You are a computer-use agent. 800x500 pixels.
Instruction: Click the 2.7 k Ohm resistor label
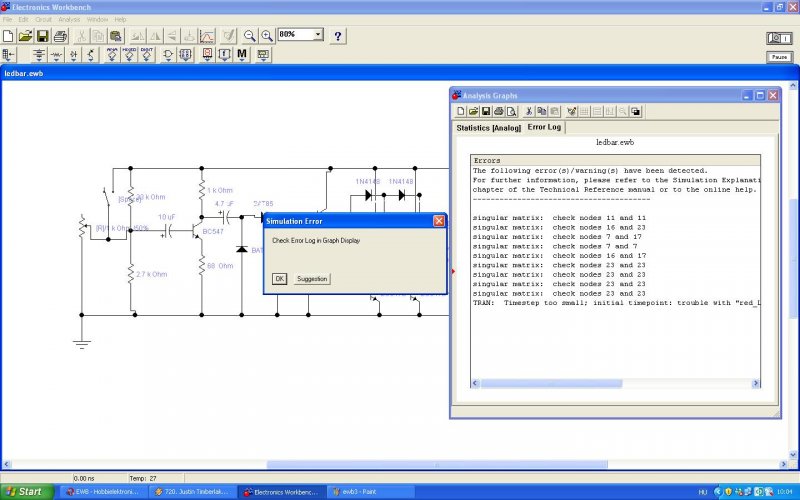pos(151,274)
